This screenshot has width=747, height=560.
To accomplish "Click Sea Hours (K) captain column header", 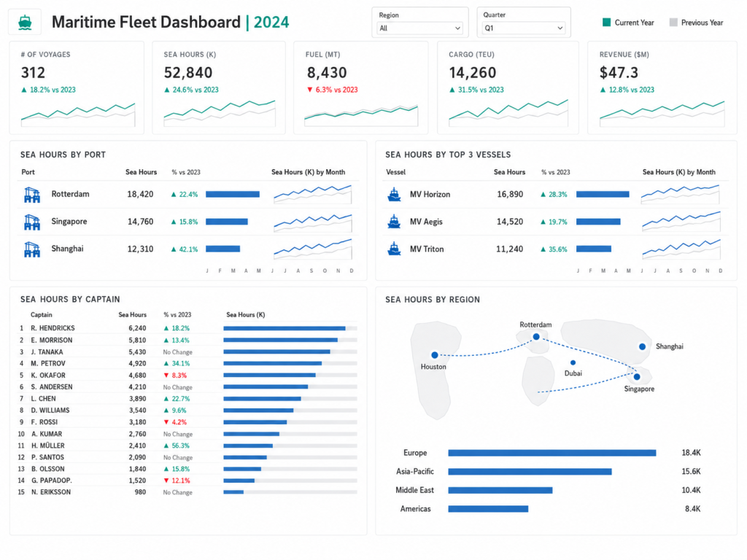I will coord(245,315).
